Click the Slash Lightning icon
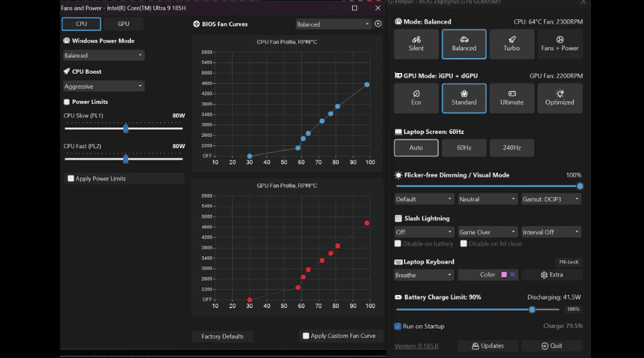The image size is (644, 358). coord(398,218)
